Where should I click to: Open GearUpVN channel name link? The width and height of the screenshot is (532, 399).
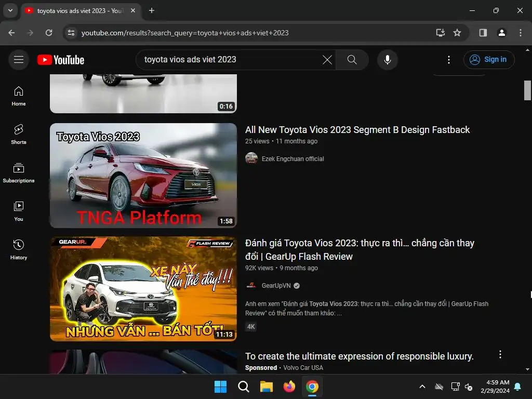click(x=276, y=286)
